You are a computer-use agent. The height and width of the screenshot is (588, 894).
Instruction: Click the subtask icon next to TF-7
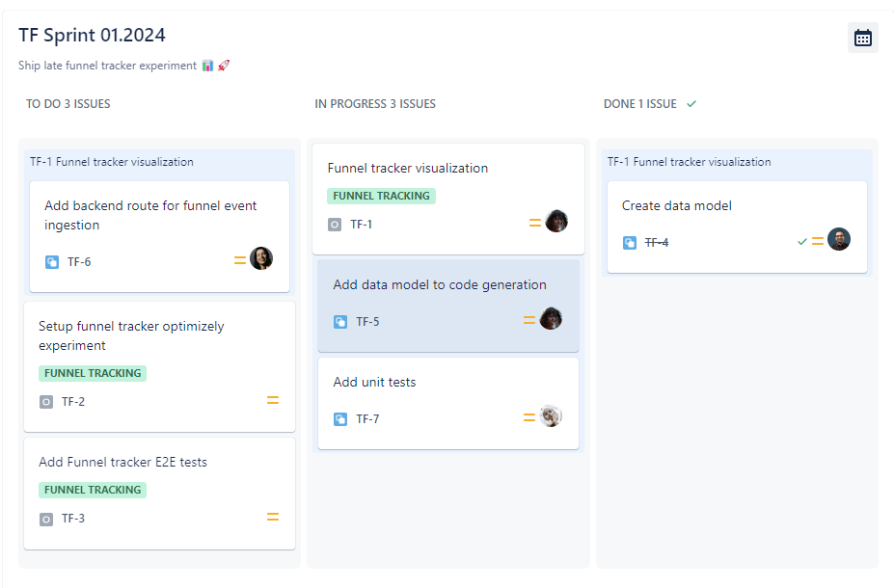[x=340, y=419]
